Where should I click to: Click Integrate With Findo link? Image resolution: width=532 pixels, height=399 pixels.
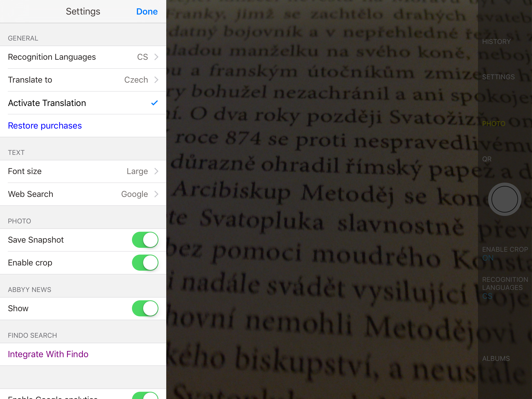[48, 354]
